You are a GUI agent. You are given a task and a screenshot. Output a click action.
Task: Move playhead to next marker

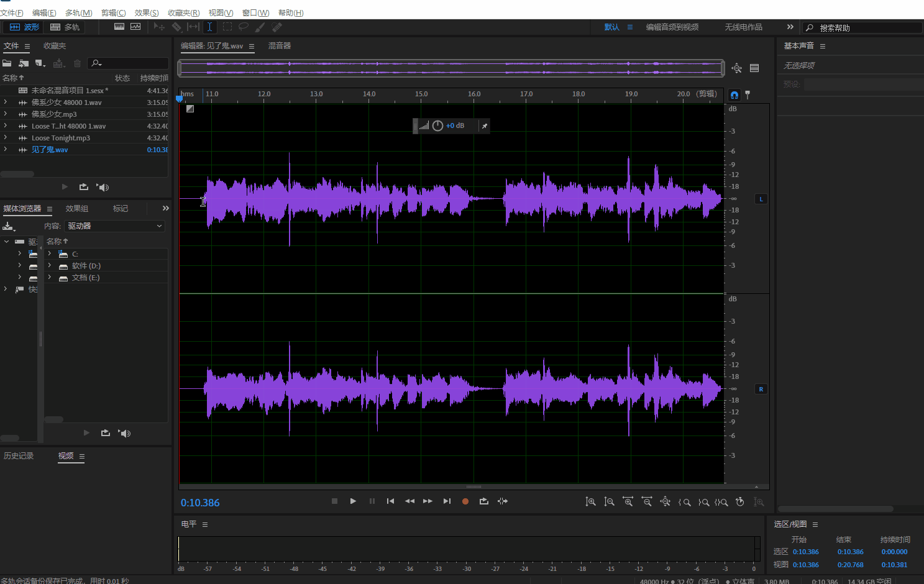tap(447, 501)
